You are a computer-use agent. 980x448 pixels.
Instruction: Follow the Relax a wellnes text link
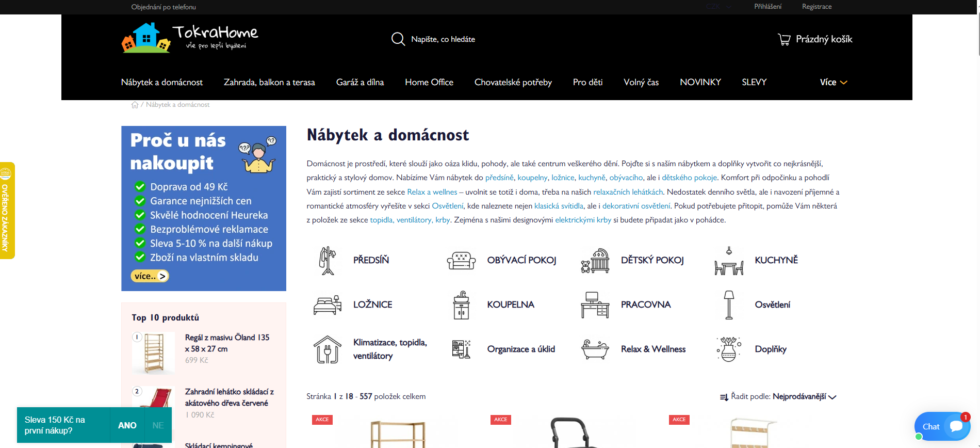432,192
